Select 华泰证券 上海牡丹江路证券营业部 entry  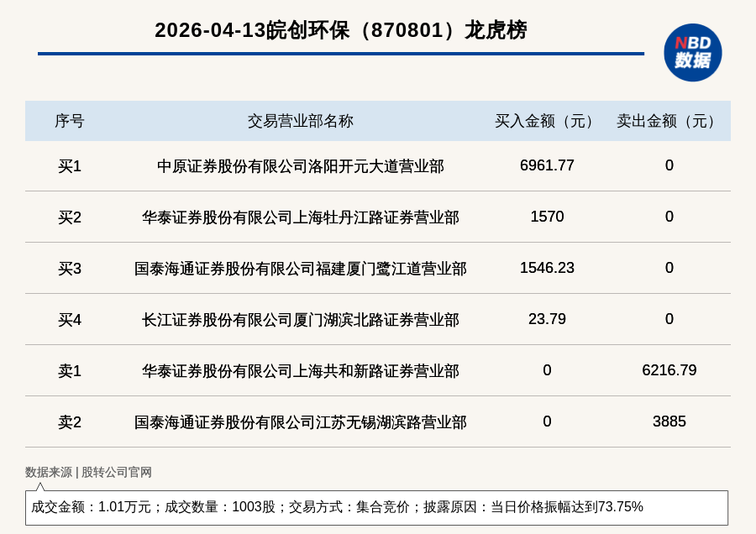coord(300,217)
